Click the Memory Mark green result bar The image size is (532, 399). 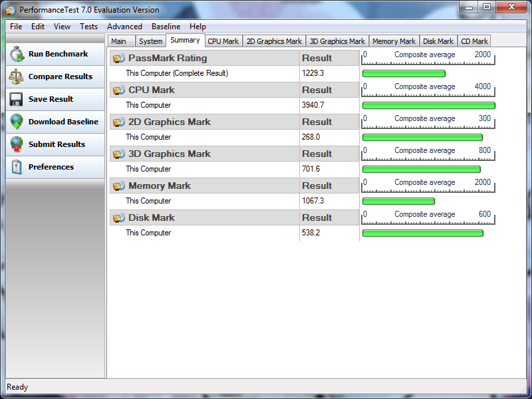(398, 201)
